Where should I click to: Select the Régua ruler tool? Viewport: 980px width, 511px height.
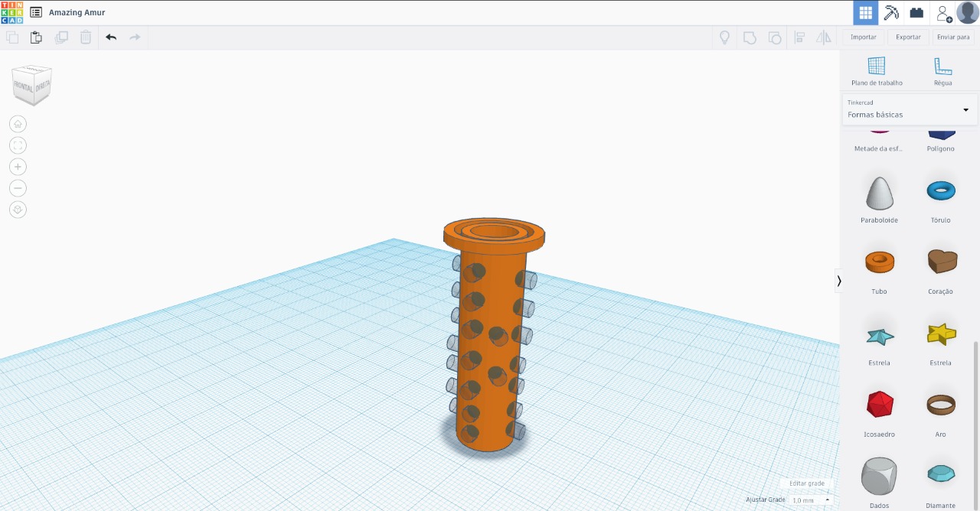943,71
